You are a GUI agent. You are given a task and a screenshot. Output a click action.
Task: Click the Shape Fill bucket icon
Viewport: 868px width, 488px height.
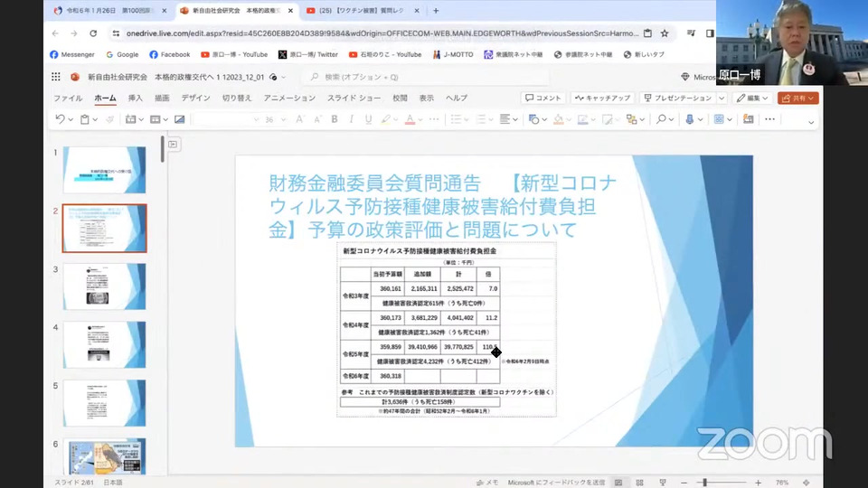tap(559, 119)
